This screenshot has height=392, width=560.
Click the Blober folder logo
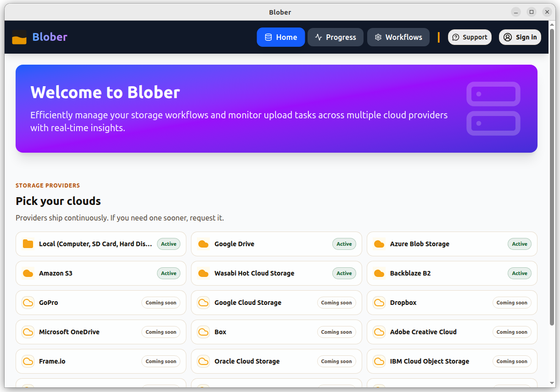coord(19,37)
